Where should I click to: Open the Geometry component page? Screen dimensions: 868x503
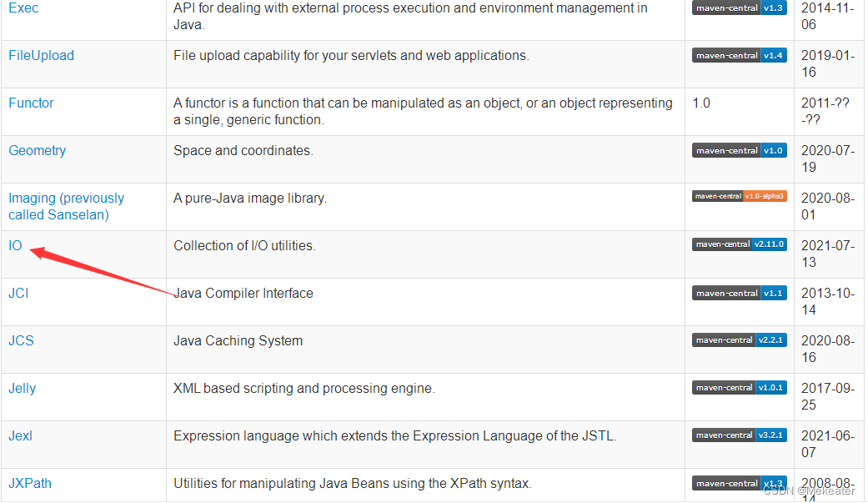click(x=37, y=150)
